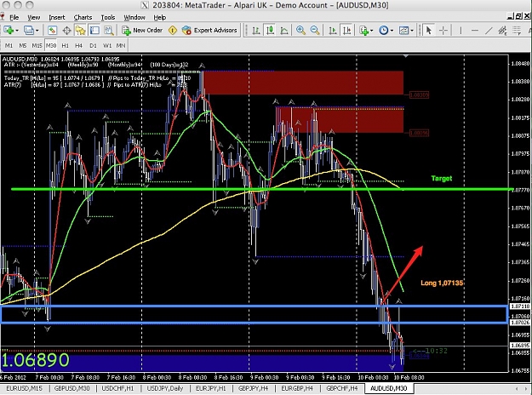Click the green Target horizontal line
Image resolution: width=532 pixels, height=395 pixels.
click(261, 189)
